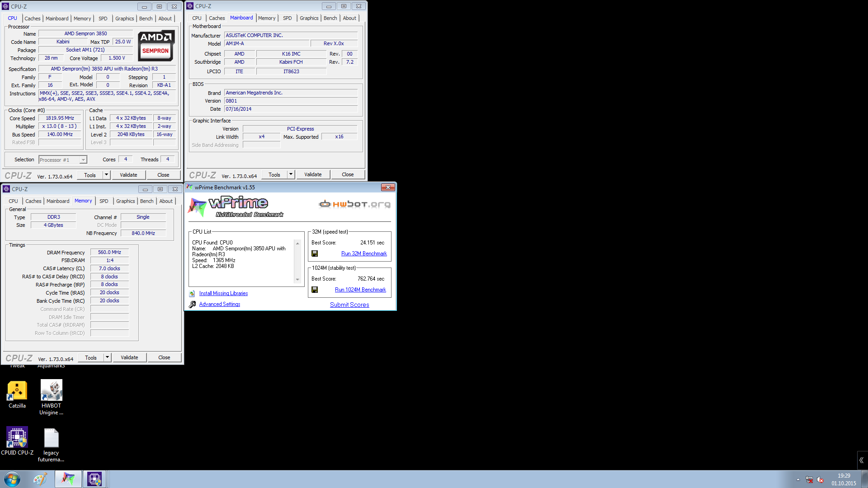Run 1024M Benchmark link
Image resolution: width=868 pixels, height=488 pixels.
click(x=360, y=290)
